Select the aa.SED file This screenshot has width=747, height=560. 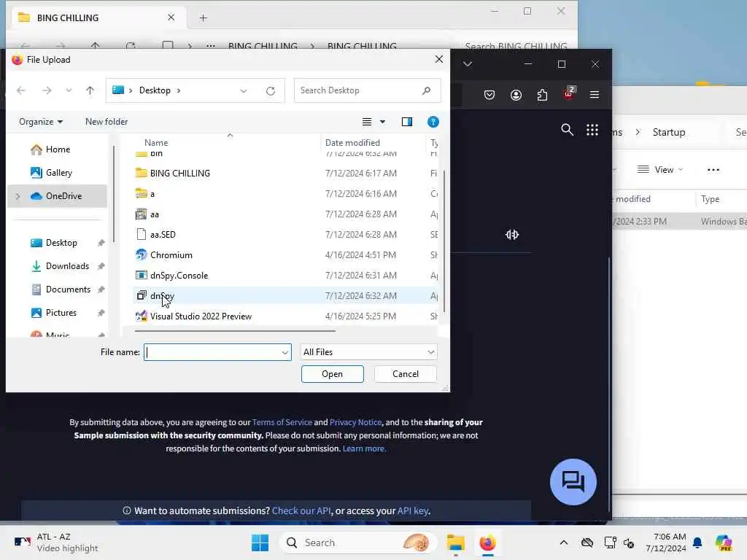click(x=163, y=235)
